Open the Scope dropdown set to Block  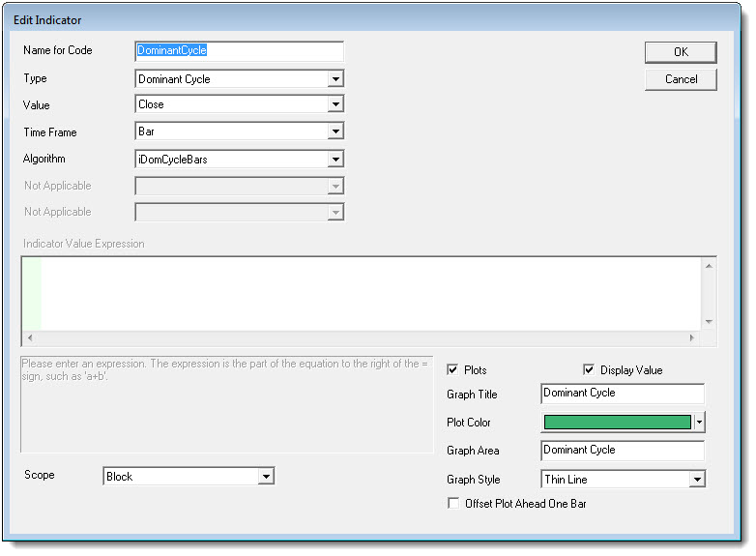(266, 477)
